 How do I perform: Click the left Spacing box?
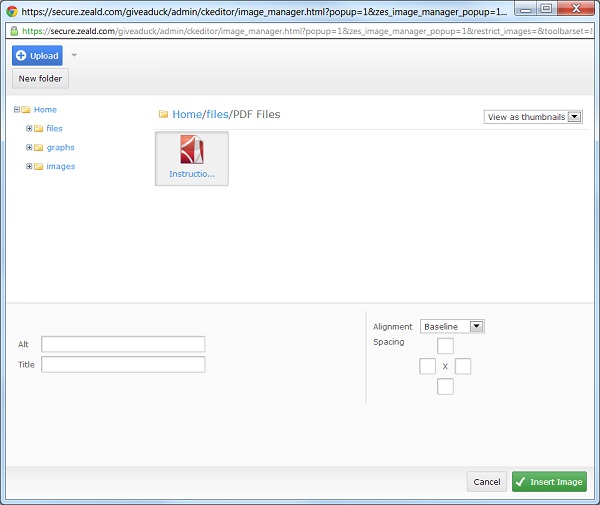point(427,366)
